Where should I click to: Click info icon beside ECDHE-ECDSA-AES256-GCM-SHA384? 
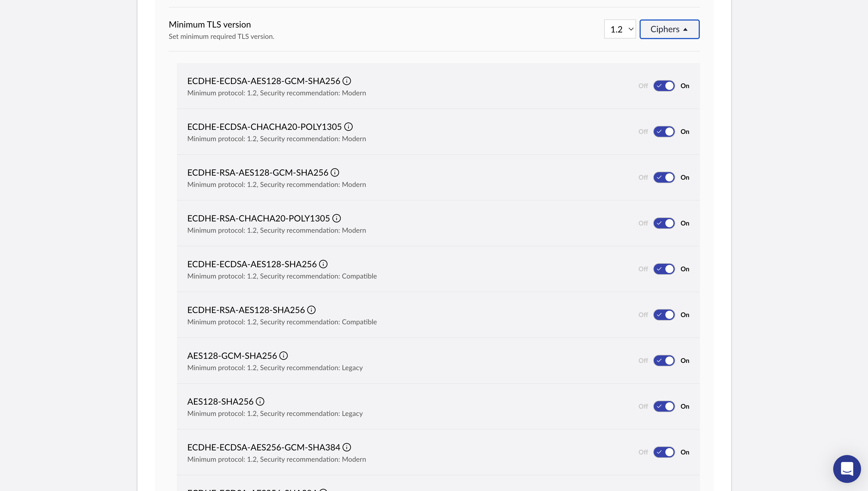(347, 447)
